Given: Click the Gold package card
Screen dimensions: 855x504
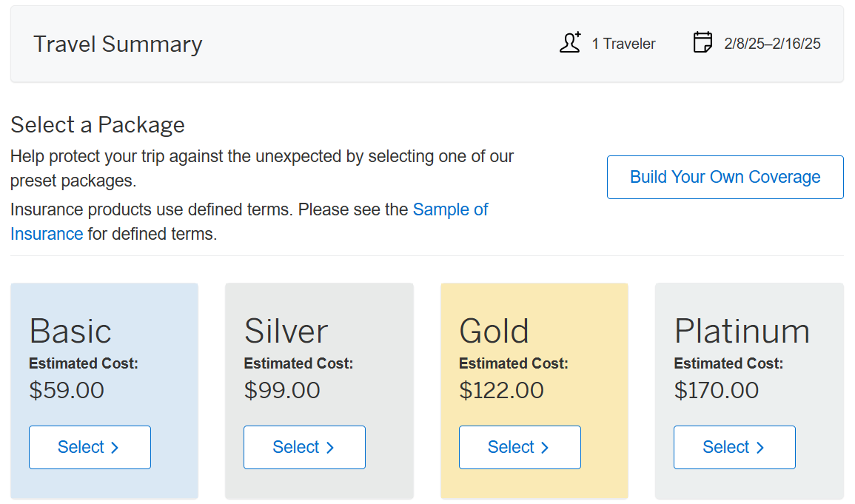Looking at the screenshot, I should click(x=534, y=391).
